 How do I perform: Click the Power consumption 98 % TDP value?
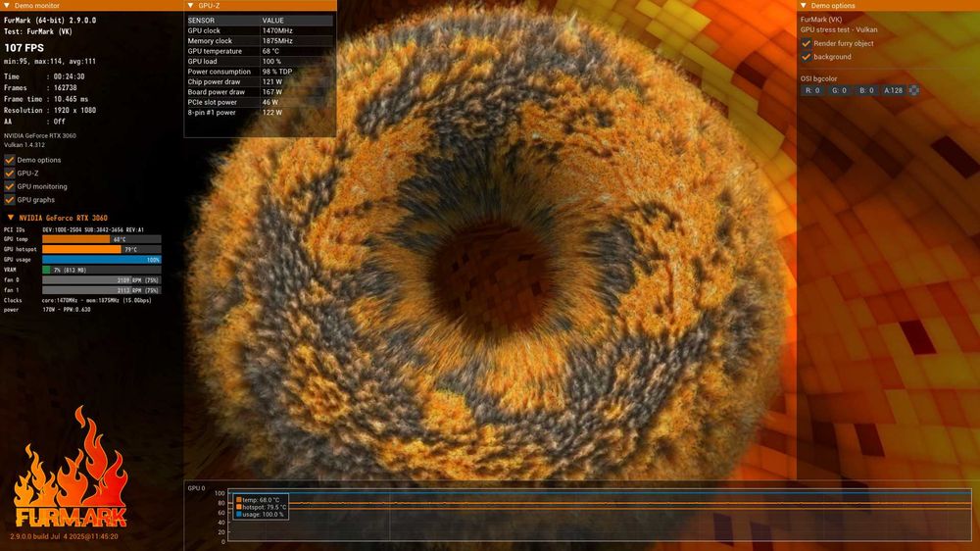277,72
